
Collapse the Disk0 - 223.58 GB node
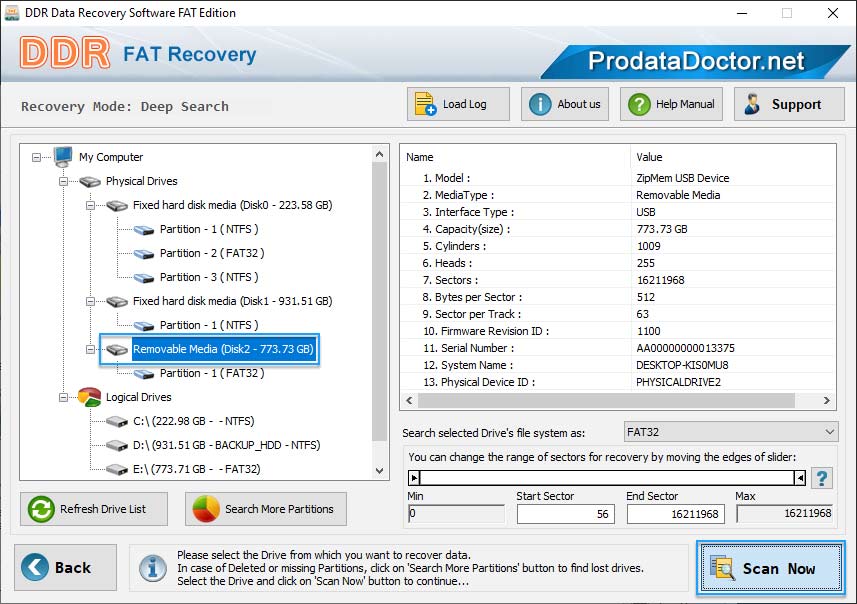point(90,206)
